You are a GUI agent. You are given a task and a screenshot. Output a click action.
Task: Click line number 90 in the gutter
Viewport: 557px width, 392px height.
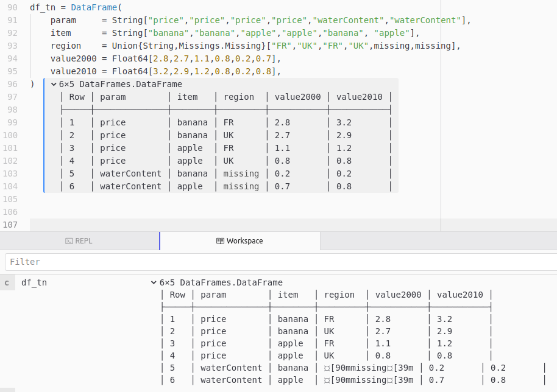pos(12,7)
